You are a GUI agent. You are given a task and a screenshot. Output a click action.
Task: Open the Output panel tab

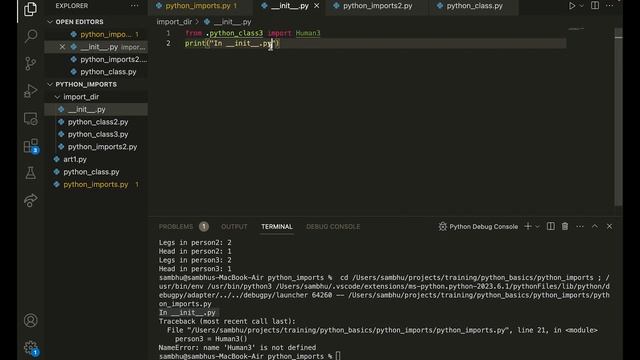[234, 227]
